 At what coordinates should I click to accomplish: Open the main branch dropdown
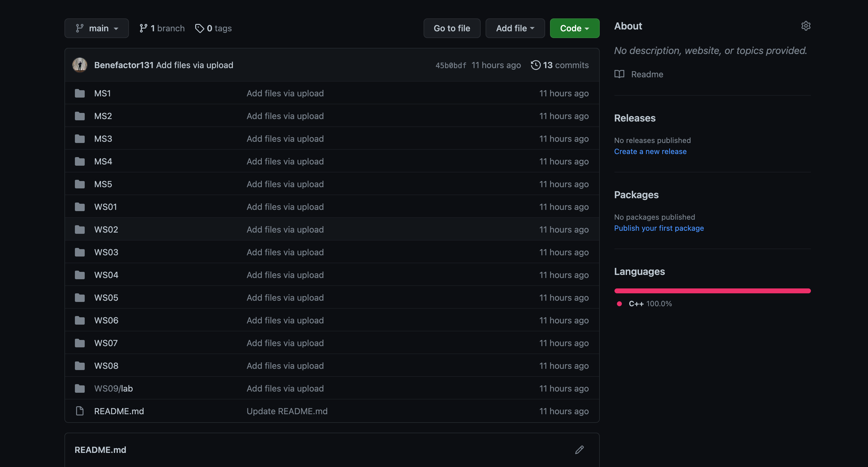(97, 28)
